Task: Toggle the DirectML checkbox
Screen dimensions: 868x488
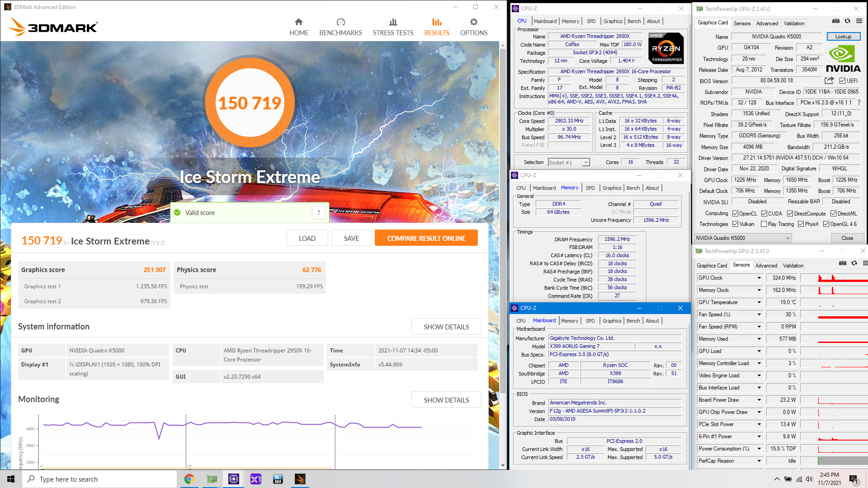Action: [x=833, y=214]
